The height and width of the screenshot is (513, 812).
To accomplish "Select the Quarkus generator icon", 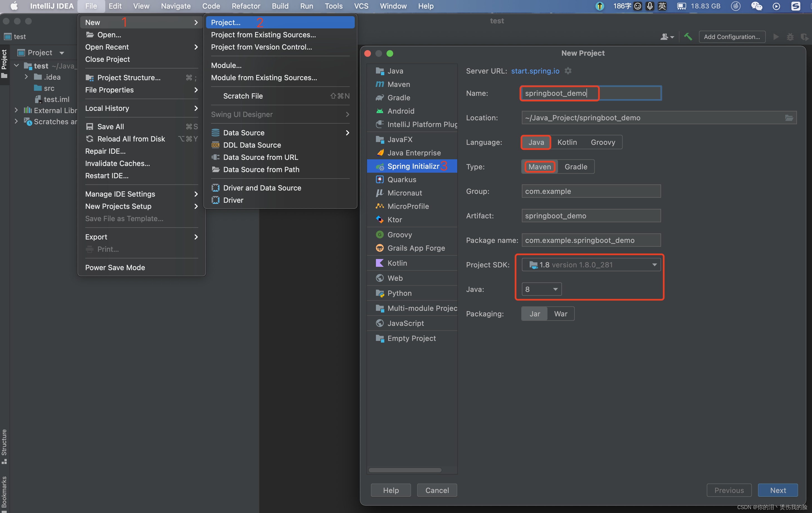I will pyautogui.click(x=380, y=179).
